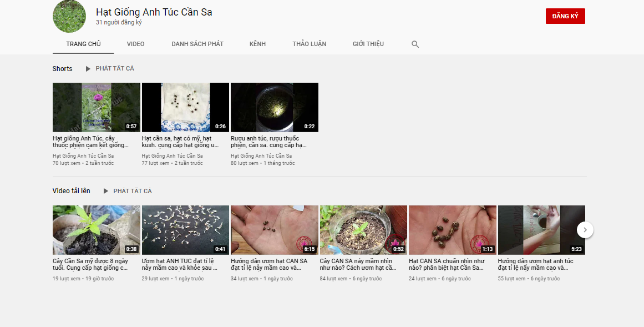
Task: Subscribe using the ĐĂNG KÝ button
Action: [x=565, y=16]
